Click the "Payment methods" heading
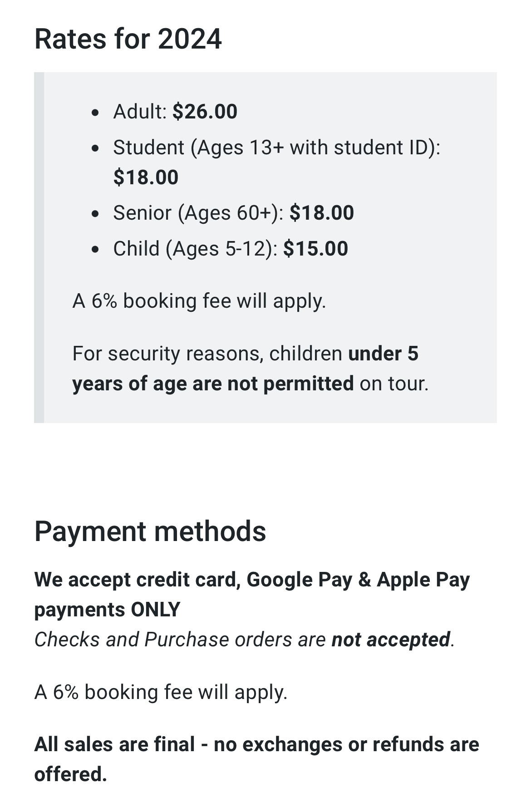531x812 pixels. [150, 531]
